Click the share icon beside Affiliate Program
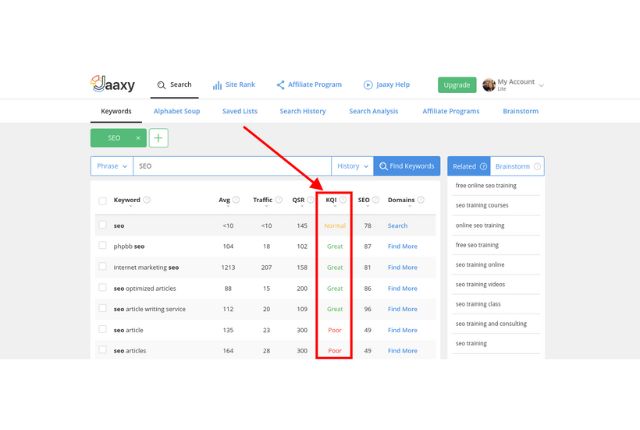 tap(280, 85)
